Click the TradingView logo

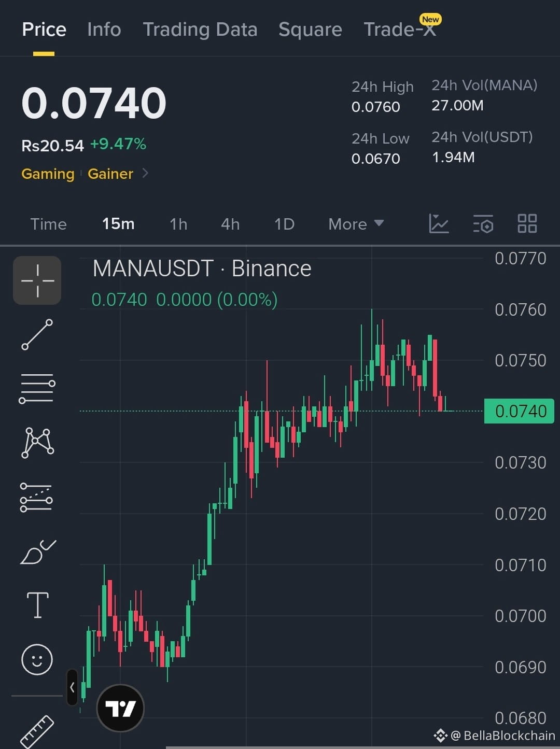pyautogui.click(x=120, y=708)
